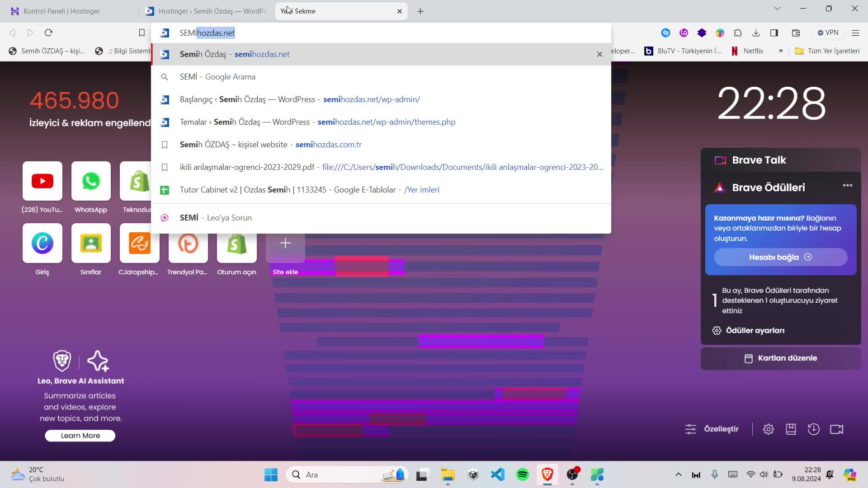868x488 pixels.
Task: Click the Learn More button for Leo
Action: click(80, 436)
